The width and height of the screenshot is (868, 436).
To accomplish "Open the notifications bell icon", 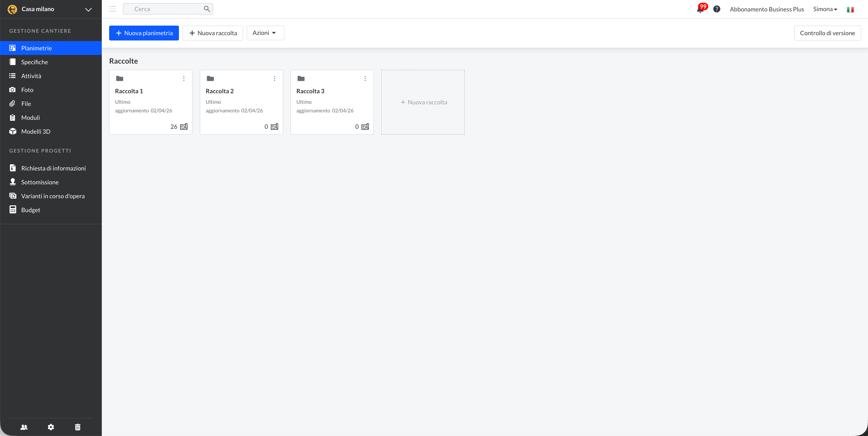I will [x=700, y=10].
